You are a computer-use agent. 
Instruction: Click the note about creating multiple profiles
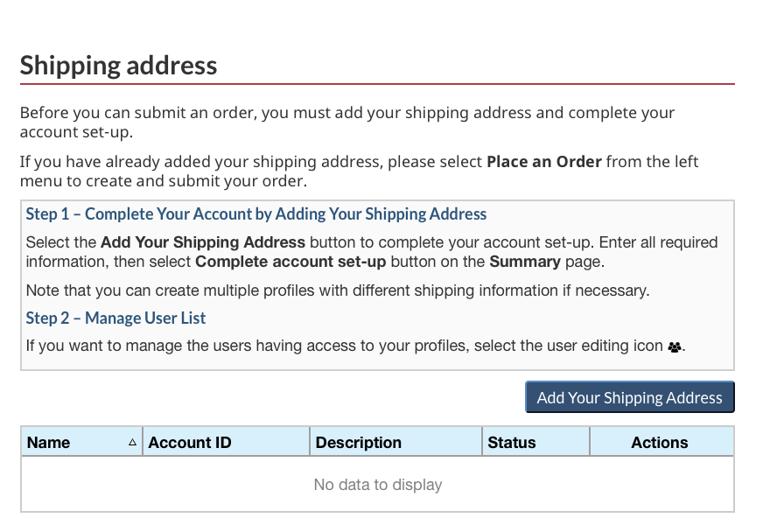click(338, 290)
